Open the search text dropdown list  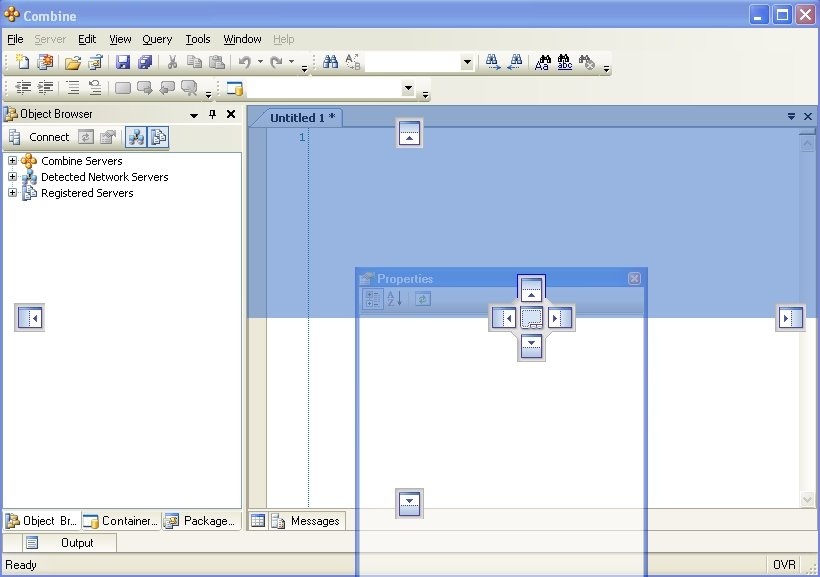467,62
